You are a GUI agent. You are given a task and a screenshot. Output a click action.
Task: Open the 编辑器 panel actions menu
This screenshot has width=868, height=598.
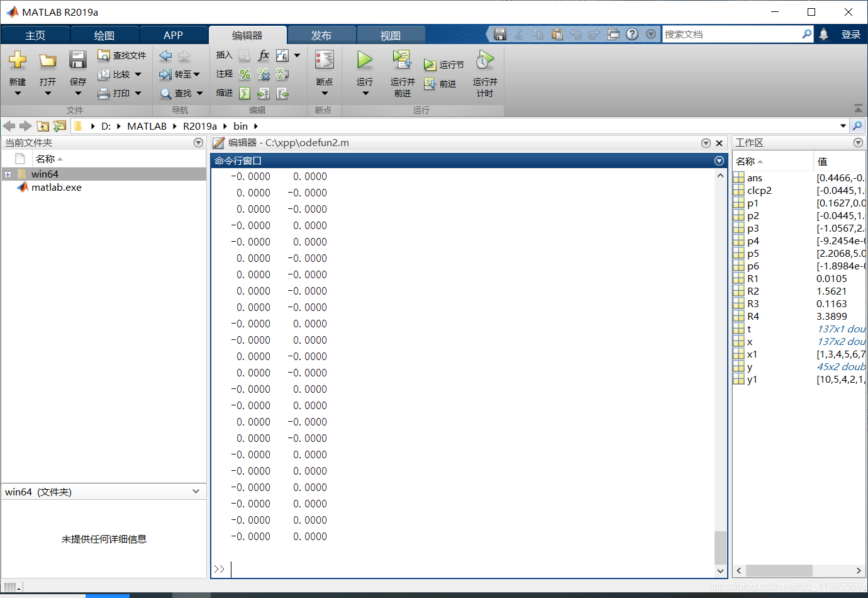[706, 143]
